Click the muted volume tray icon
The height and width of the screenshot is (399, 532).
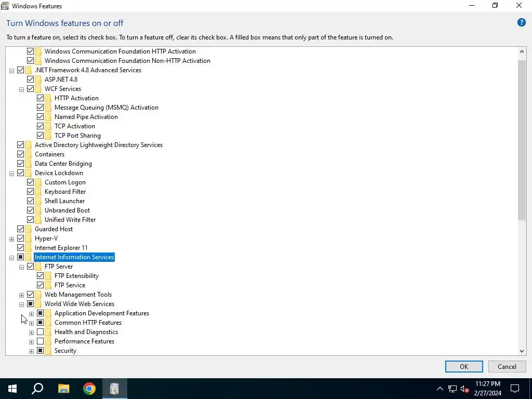(x=464, y=389)
